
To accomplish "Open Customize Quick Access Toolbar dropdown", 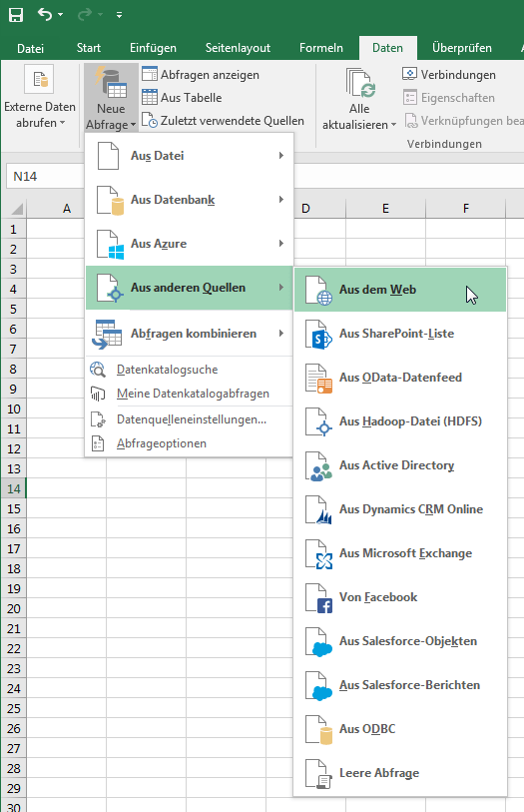I will pos(119,15).
